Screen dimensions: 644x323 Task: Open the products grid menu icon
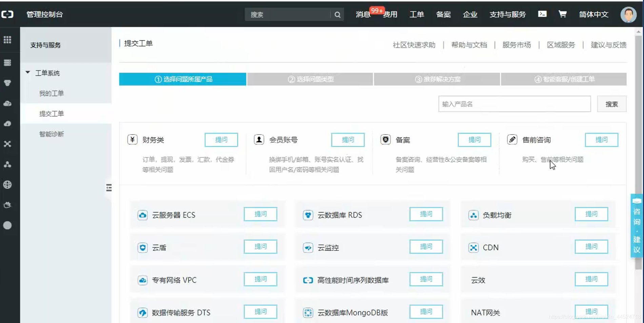[x=7, y=40]
